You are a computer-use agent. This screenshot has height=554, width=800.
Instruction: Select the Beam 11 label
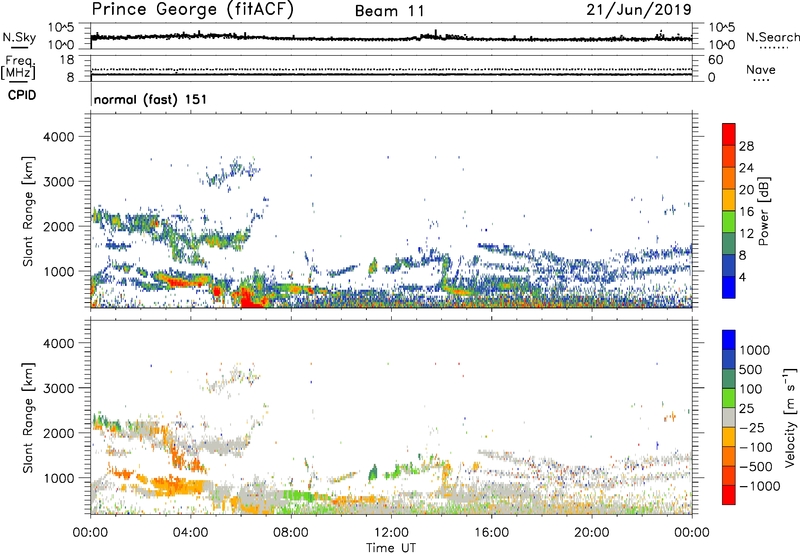(390, 11)
